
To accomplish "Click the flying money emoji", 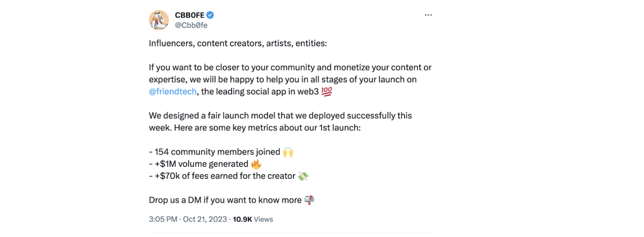I will pos(303,176).
